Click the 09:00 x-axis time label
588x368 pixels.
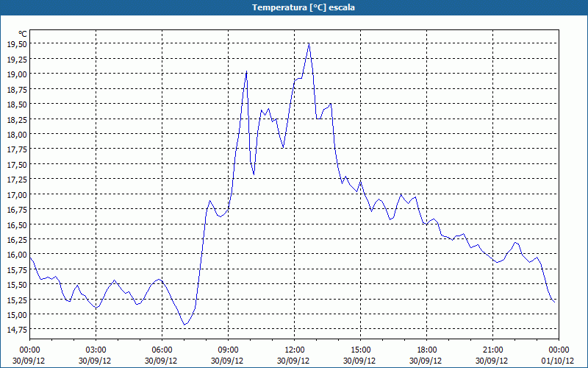(229, 350)
